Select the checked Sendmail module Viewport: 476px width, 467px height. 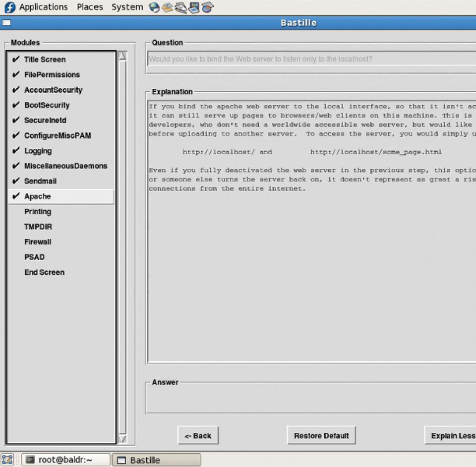(40, 181)
